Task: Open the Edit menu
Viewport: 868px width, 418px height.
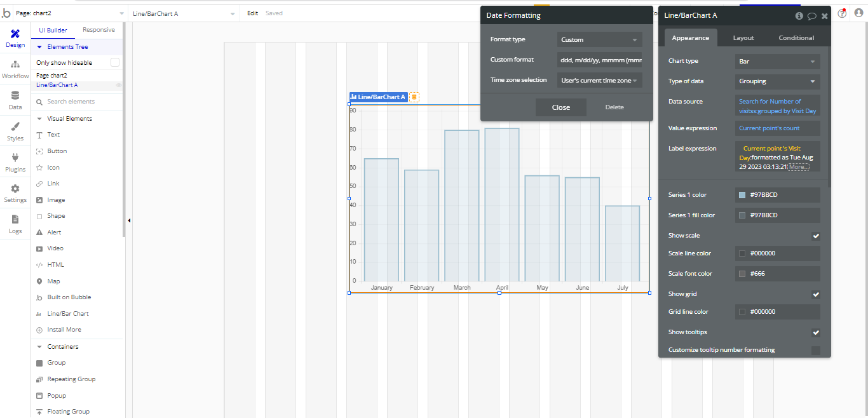Action: pyautogui.click(x=252, y=13)
